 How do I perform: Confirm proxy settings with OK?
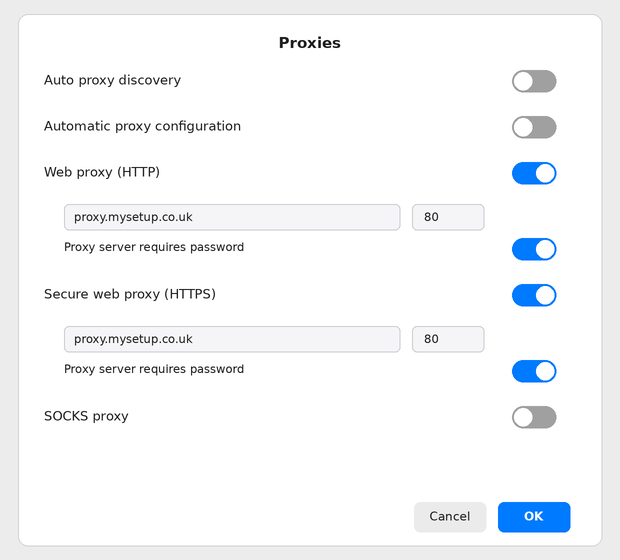(x=534, y=517)
